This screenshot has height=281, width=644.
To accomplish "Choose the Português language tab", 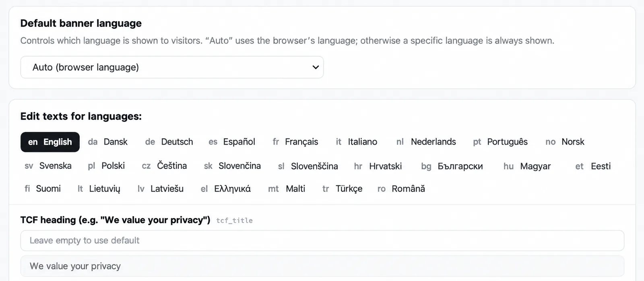I will [x=500, y=142].
